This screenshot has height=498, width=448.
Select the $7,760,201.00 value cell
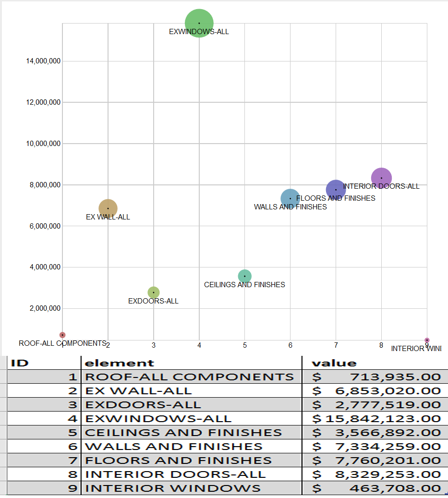coord(376,461)
